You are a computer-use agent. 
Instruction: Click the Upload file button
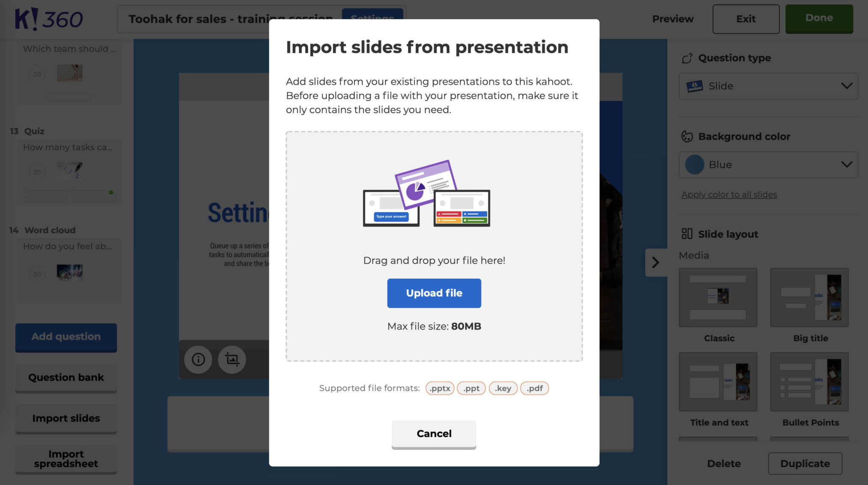pos(434,293)
